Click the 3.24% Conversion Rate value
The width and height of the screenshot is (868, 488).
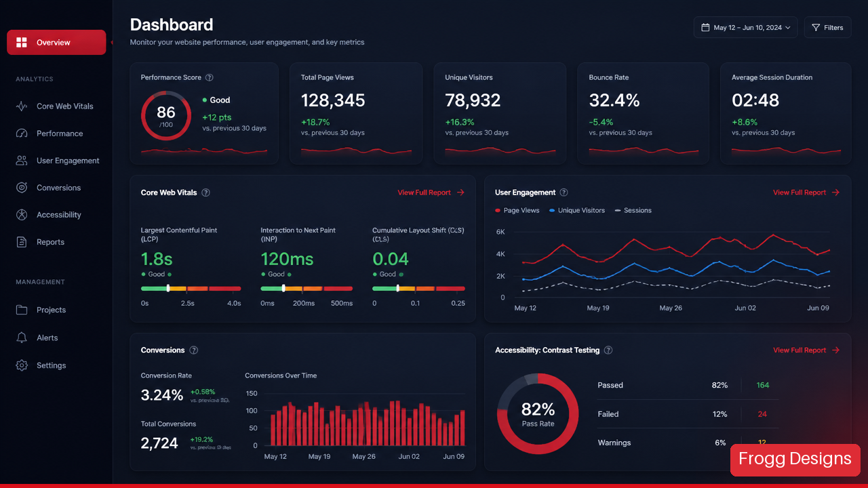click(162, 395)
